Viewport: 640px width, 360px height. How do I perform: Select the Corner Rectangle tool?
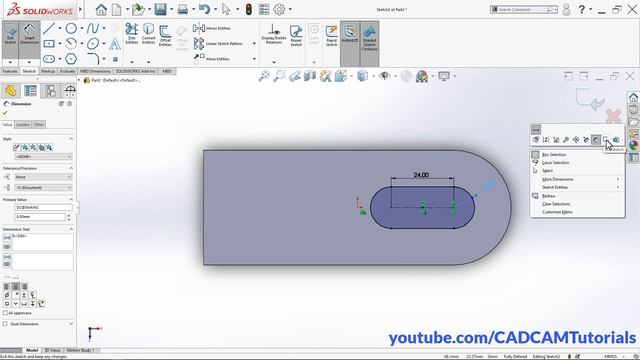(49, 43)
